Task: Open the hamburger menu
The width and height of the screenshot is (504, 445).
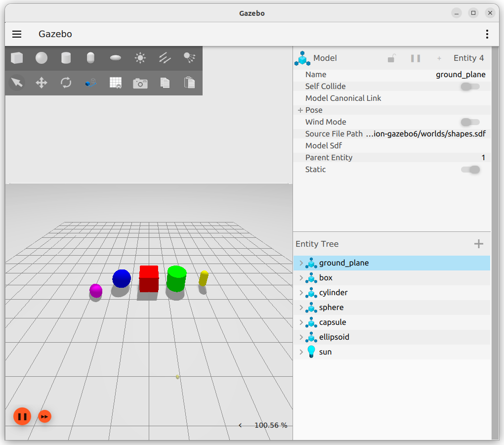Action: 17,34
